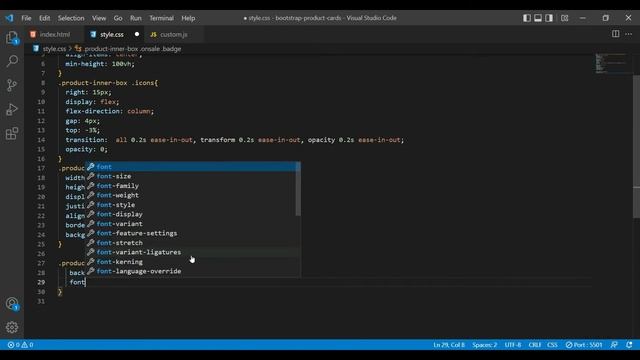Open the Terminal menu
Image resolution: width=640 pixels, height=360 pixels.
(x=161, y=18)
